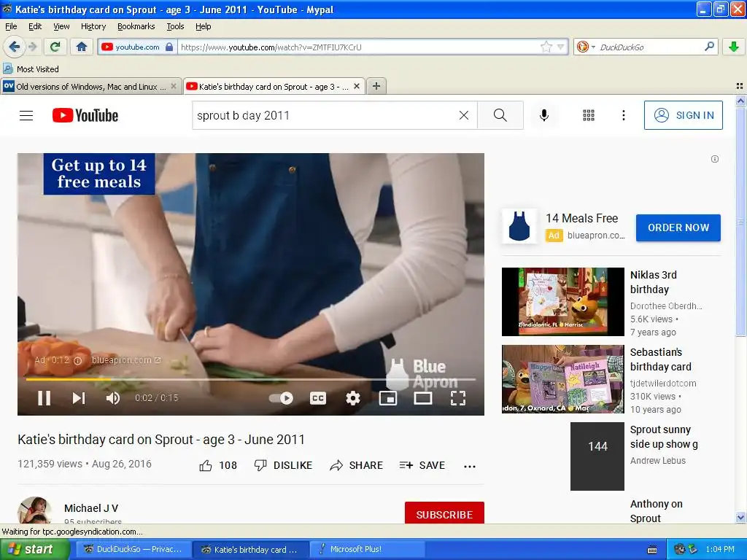Click the DuckDuckGo search magnifier icon
The height and width of the screenshot is (560, 747).
709,47
